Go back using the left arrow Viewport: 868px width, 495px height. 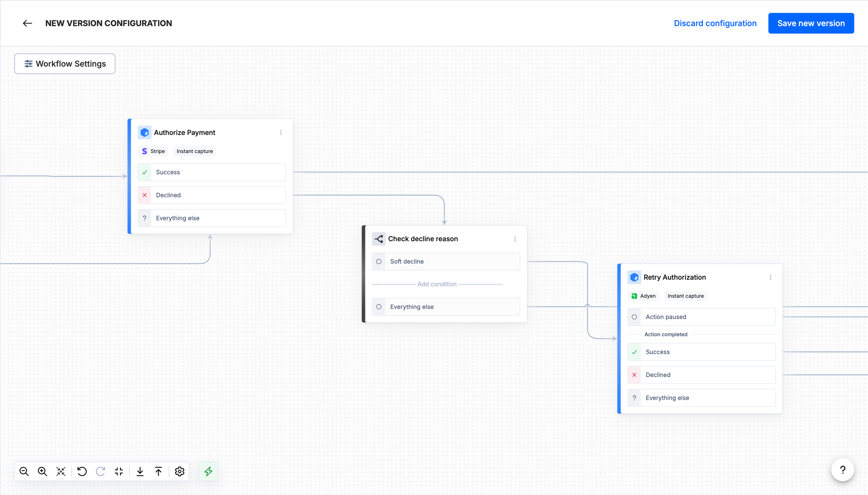28,23
